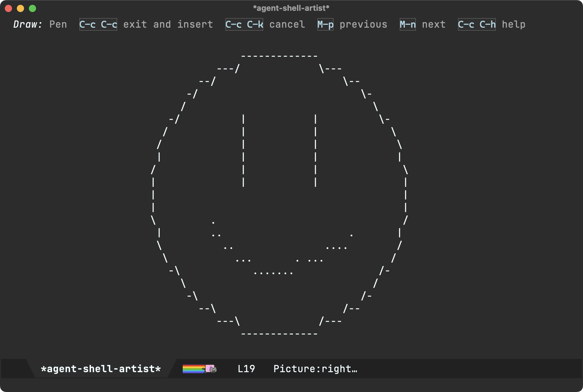Click the Nyan cat rainbow indicator
583x392 pixels.
point(200,369)
